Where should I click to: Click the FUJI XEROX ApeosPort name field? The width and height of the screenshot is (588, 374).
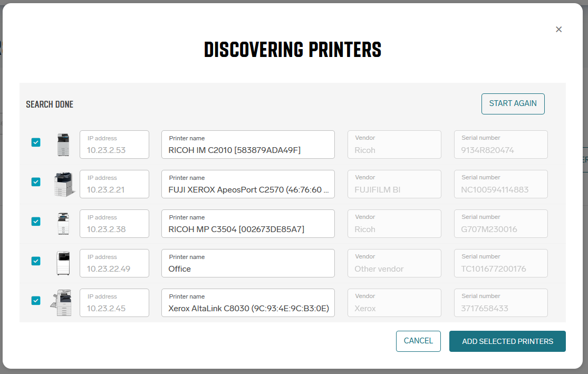pos(248,189)
